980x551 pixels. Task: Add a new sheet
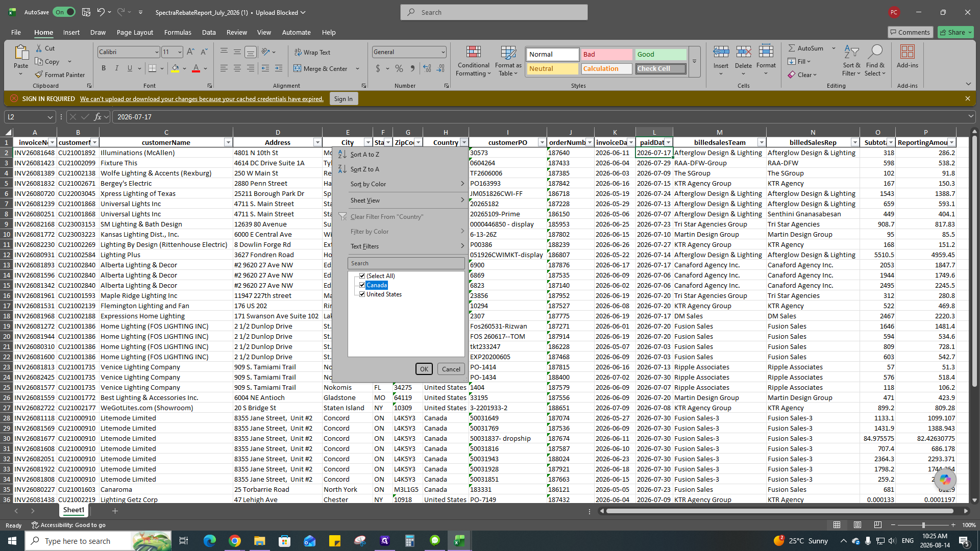[x=115, y=511]
